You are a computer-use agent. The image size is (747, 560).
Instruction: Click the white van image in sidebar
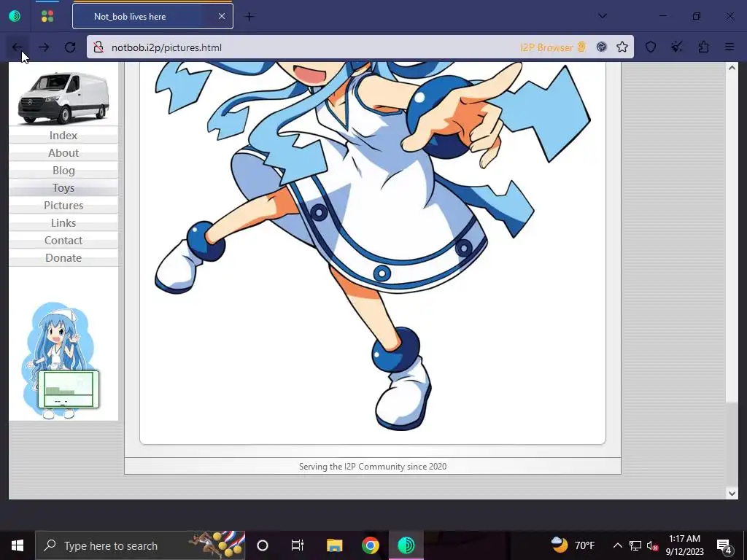[x=63, y=98]
